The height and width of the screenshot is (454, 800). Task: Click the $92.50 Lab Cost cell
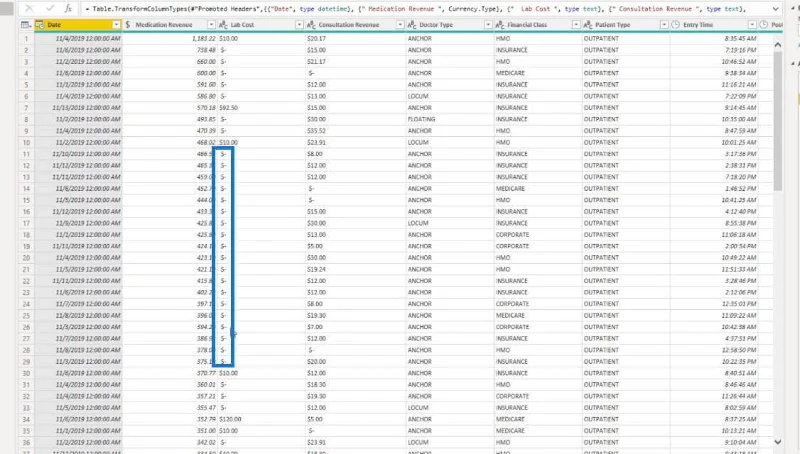pos(261,108)
